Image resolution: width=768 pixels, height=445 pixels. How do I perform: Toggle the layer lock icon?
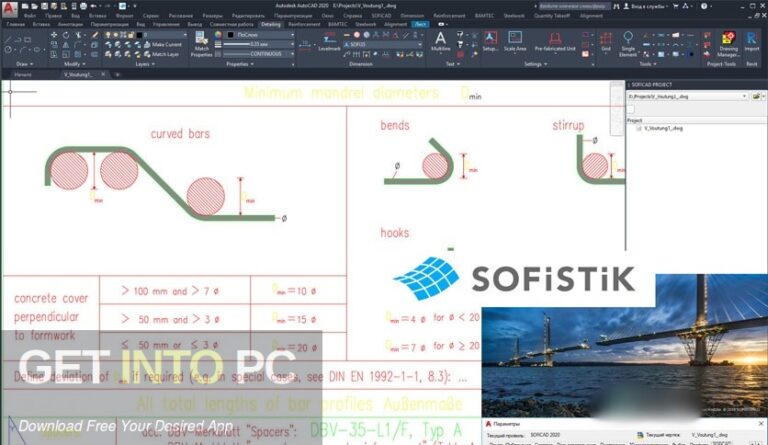click(x=131, y=35)
